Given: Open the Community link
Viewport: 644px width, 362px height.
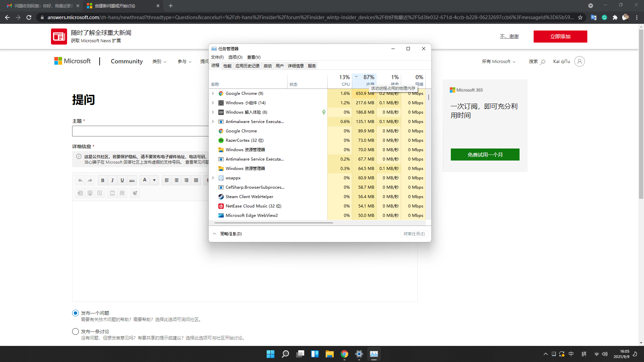Looking at the screenshot, I should pyautogui.click(x=127, y=61).
